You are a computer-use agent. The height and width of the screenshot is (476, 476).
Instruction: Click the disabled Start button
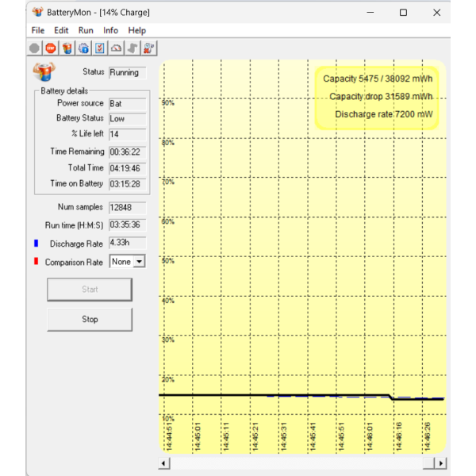pos(90,290)
